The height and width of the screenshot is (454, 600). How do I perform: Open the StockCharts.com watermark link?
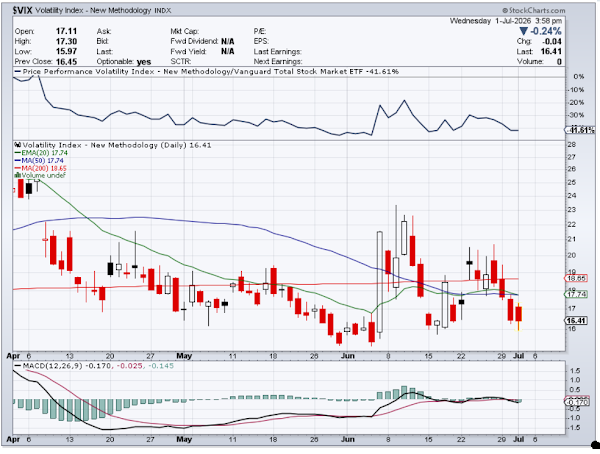point(534,10)
